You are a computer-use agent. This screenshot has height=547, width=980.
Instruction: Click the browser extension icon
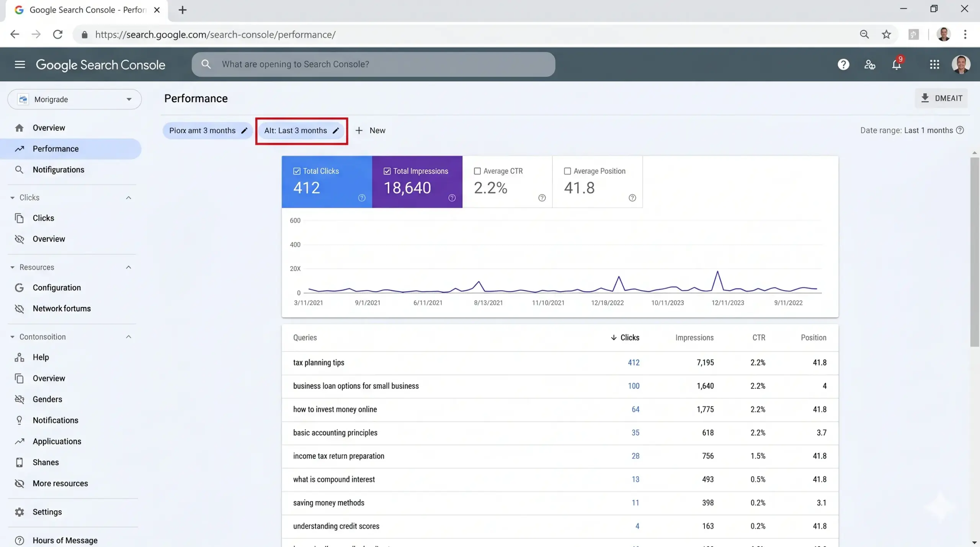point(914,34)
